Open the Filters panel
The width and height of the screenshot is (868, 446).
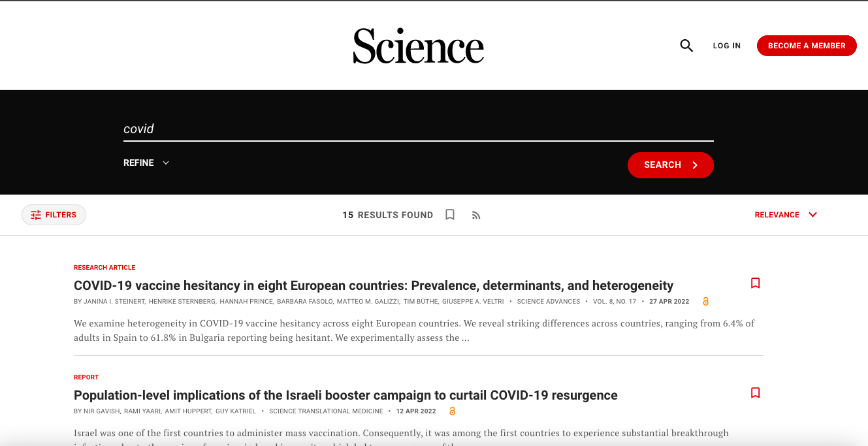(54, 215)
